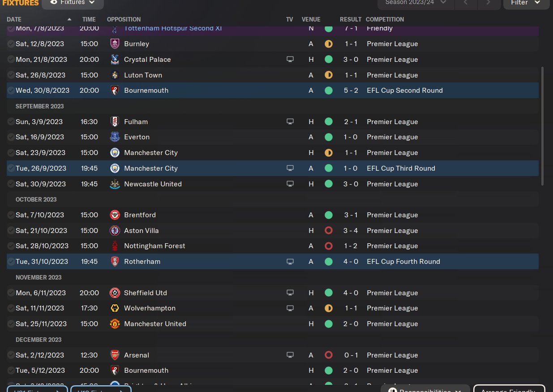
Task: Toggle checkmark for Newcastle United fixture row
Action: click(x=11, y=184)
